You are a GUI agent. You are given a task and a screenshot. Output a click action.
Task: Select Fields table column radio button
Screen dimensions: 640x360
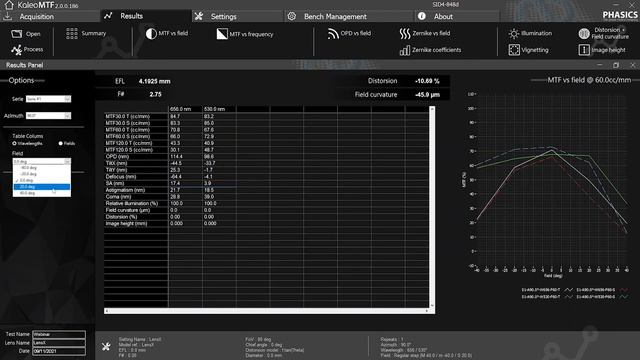pos(60,144)
